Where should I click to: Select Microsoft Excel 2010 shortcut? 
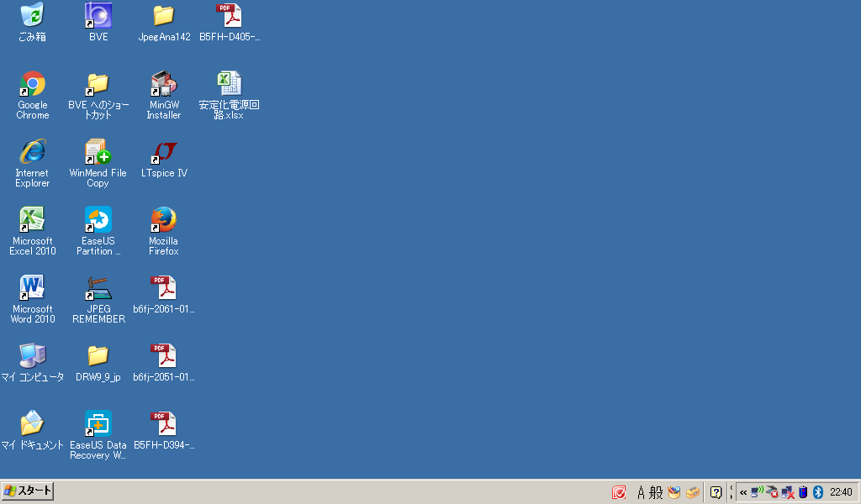(x=33, y=220)
